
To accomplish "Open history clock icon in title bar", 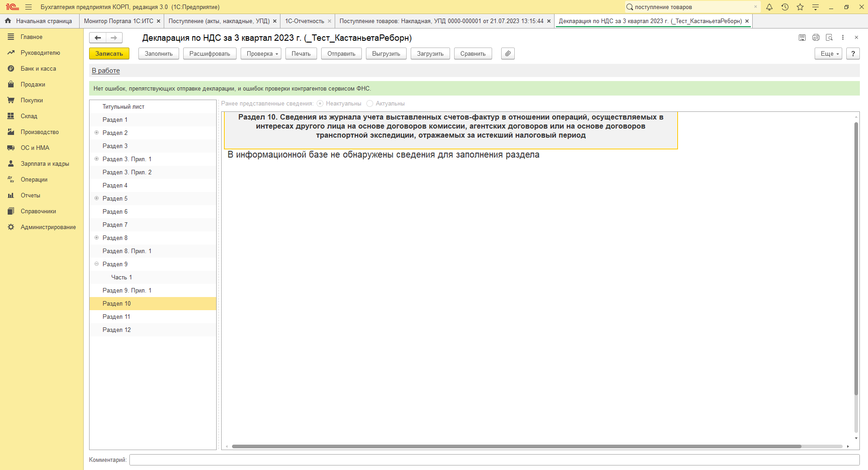I will pos(785,7).
